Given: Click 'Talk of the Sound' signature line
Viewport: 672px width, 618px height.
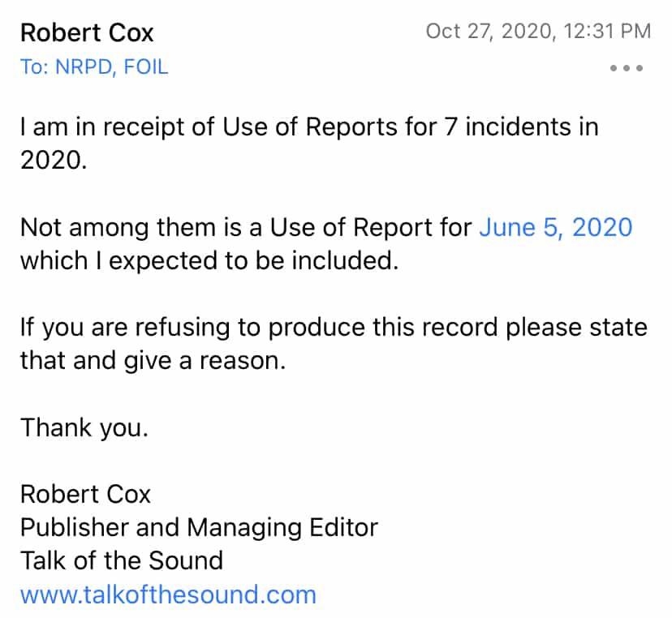Looking at the screenshot, I should coord(122,560).
